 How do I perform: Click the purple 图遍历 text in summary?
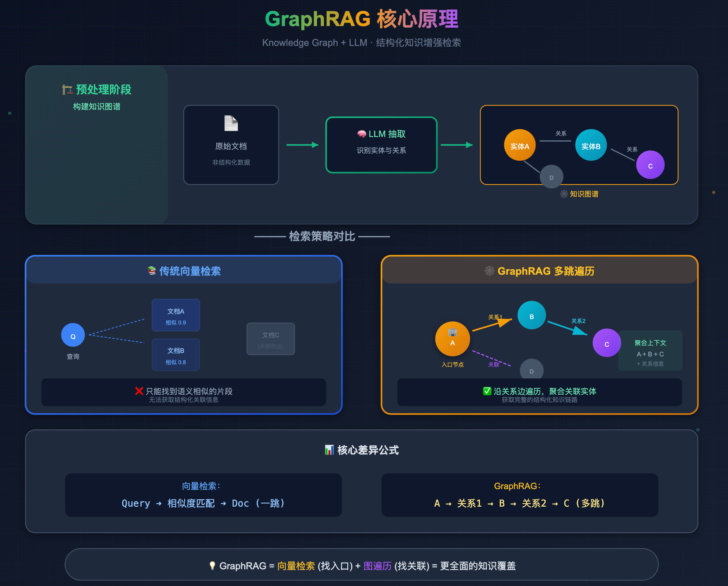click(x=377, y=566)
